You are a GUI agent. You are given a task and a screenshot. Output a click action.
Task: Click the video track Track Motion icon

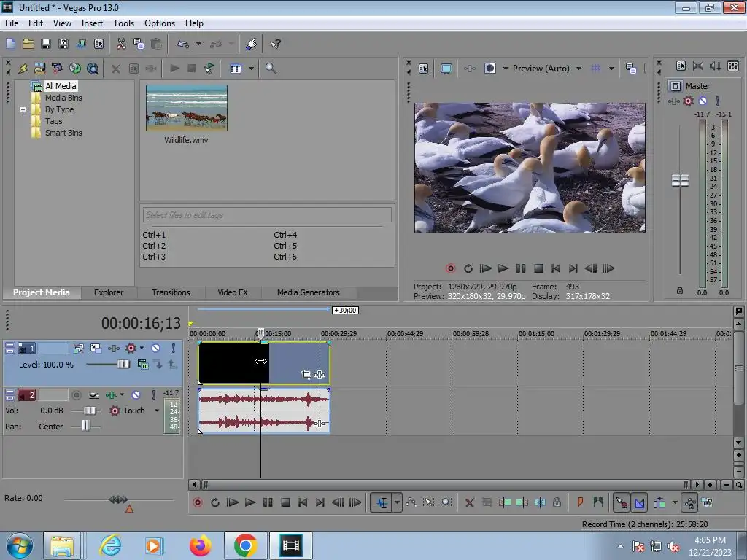(x=96, y=349)
